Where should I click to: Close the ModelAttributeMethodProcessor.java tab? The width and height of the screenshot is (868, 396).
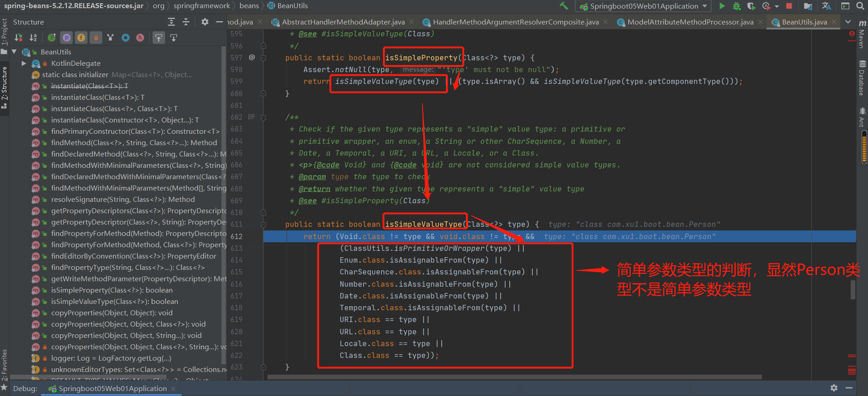click(761, 22)
